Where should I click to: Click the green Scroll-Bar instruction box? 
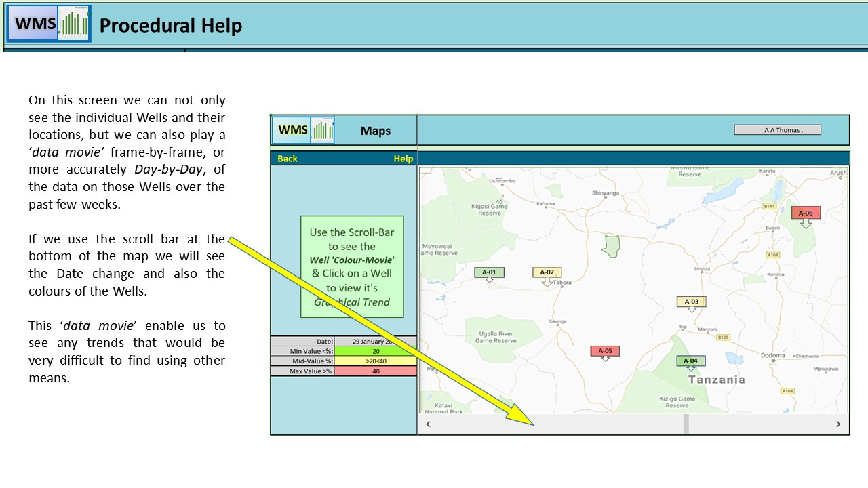(x=352, y=266)
